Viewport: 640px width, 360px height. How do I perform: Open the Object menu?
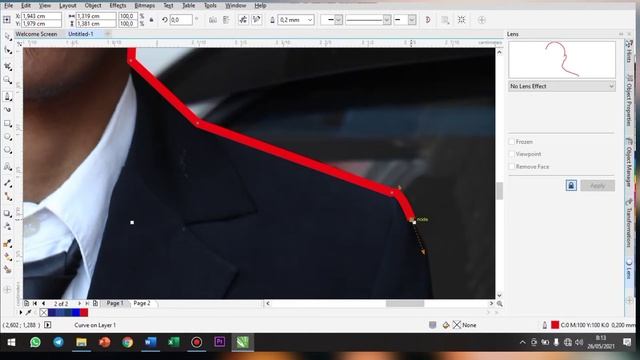(x=93, y=6)
